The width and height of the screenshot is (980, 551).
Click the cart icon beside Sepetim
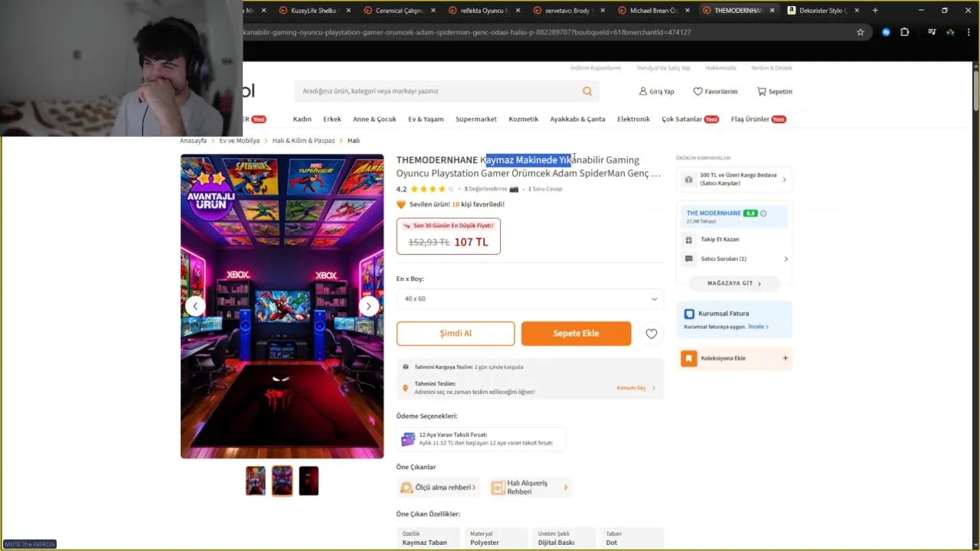(761, 91)
